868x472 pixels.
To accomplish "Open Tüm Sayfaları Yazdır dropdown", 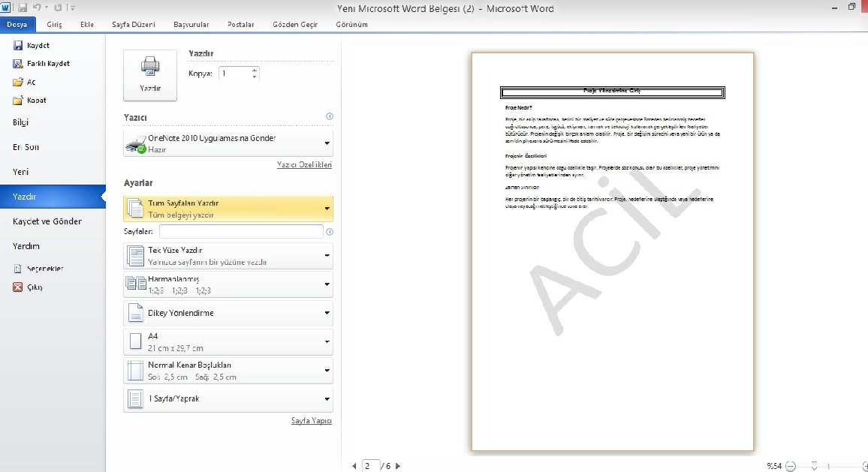I will click(228, 209).
